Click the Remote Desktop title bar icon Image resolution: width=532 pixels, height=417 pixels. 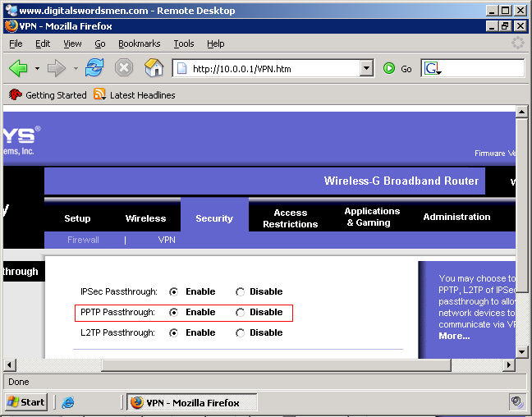pyautogui.click(x=11, y=10)
